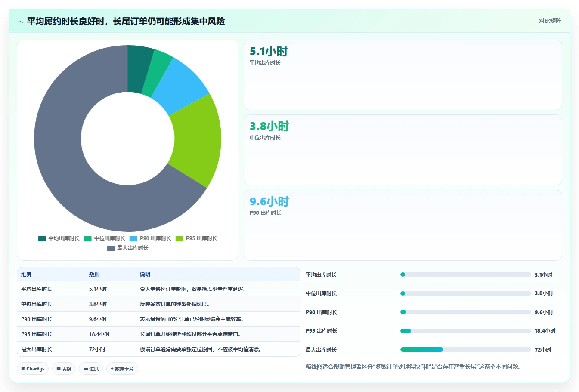Open the 9.6小时 P90 出库时长 card
The width and height of the screenshot is (579, 392).
(403, 225)
